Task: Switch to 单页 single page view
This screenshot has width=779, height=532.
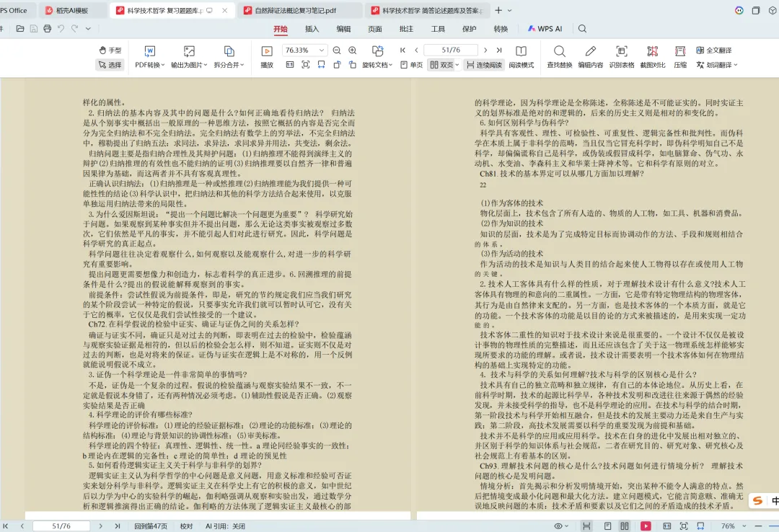Action: tap(411, 65)
